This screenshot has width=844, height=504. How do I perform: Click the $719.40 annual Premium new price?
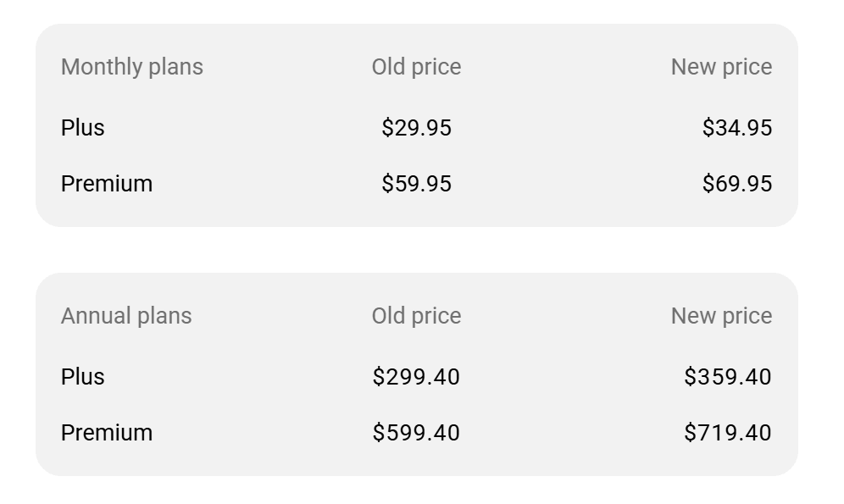coord(728,433)
